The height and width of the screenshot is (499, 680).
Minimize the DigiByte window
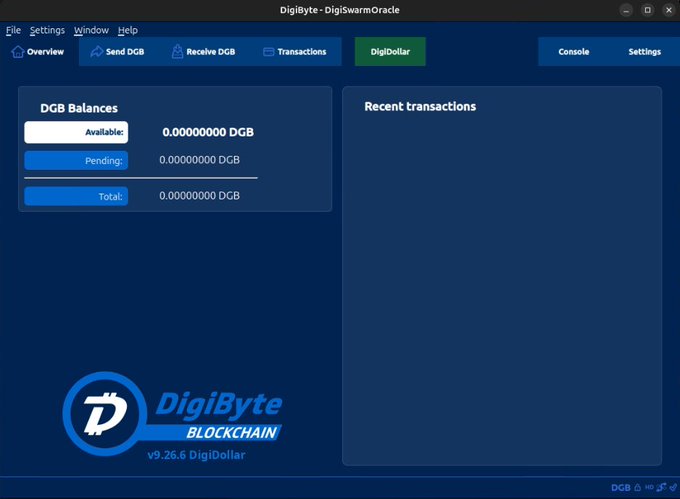click(x=626, y=10)
